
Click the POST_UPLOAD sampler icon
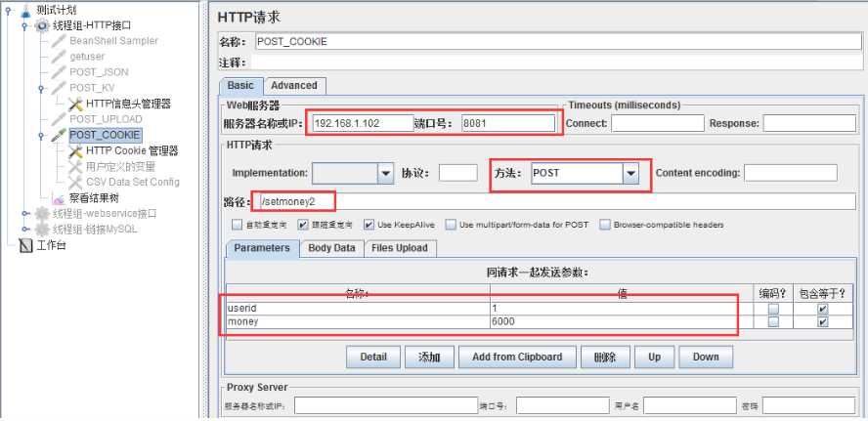(59, 119)
